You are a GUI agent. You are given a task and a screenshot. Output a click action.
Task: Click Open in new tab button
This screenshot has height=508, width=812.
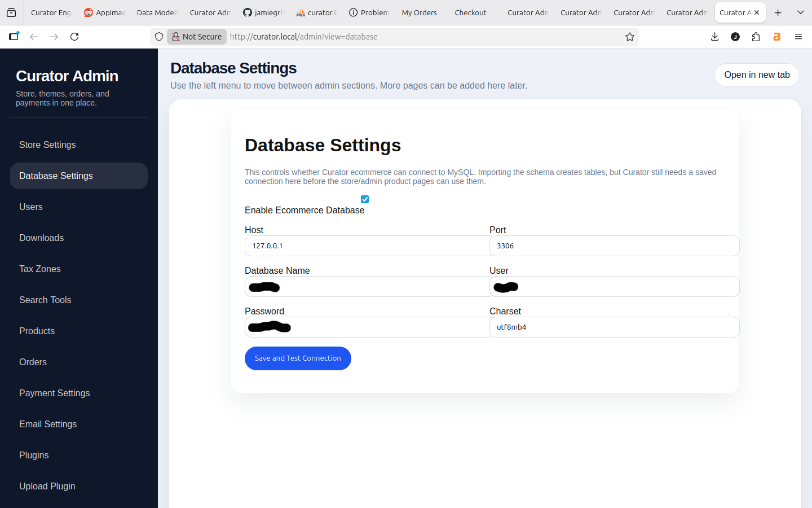point(757,75)
